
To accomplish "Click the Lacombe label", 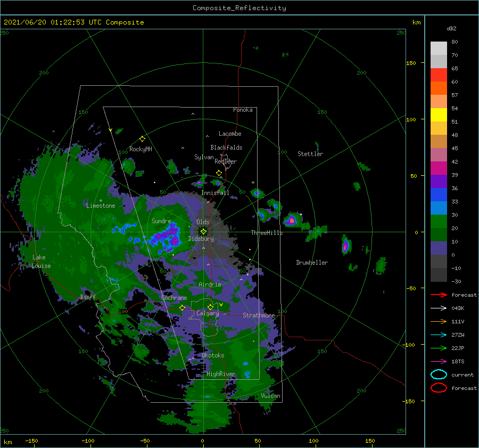I will click(x=230, y=134).
